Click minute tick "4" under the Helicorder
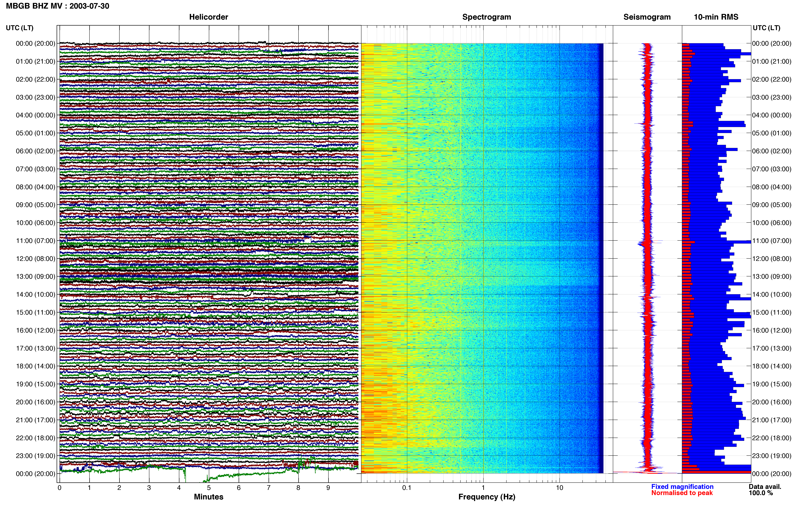Viewport: 812px width, 508px height. tap(179, 488)
